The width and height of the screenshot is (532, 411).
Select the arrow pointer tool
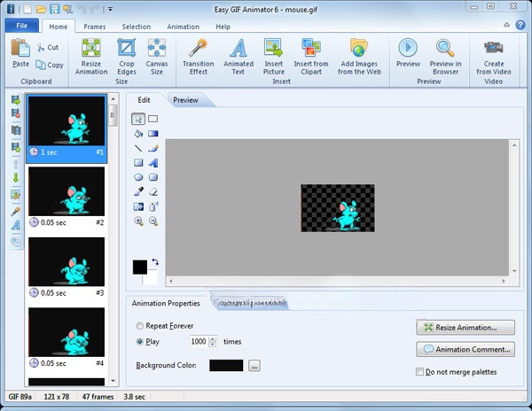138,119
